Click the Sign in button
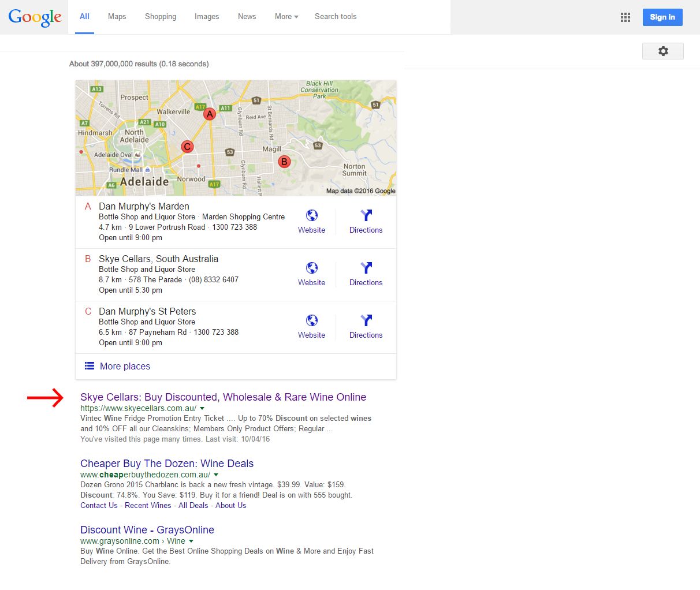This screenshot has width=700, height=590. coord(662,17)
